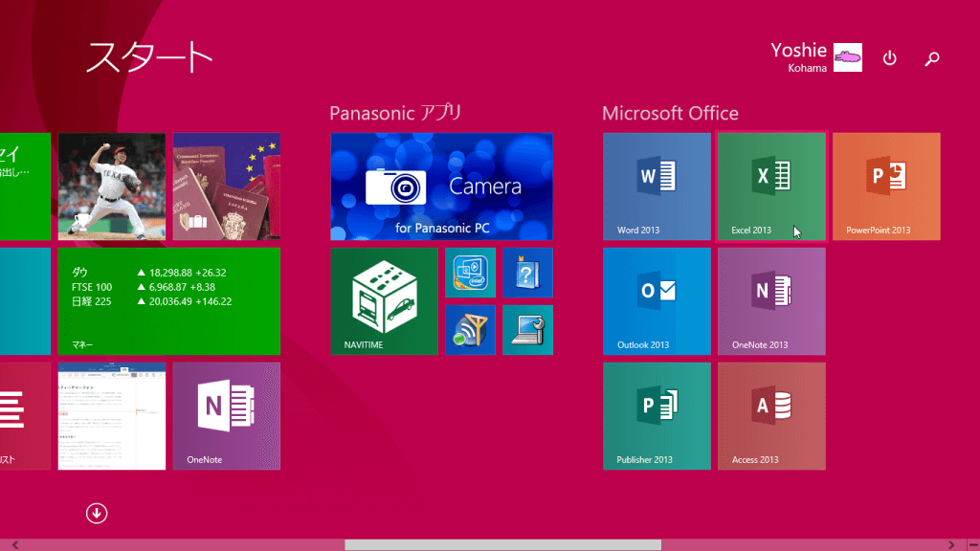Open the Access 2013 tile
This screenshot has width=980, height=551.
tap(771, 416)
